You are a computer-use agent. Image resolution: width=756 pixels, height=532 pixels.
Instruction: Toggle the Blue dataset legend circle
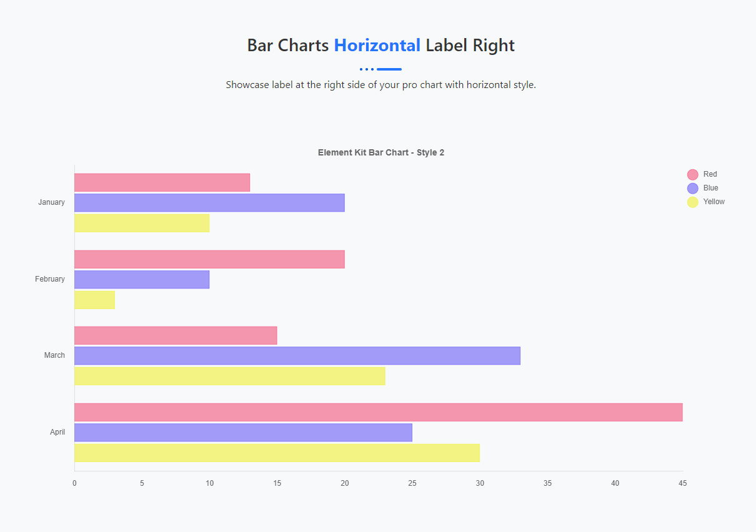click(x=692, y=189)
